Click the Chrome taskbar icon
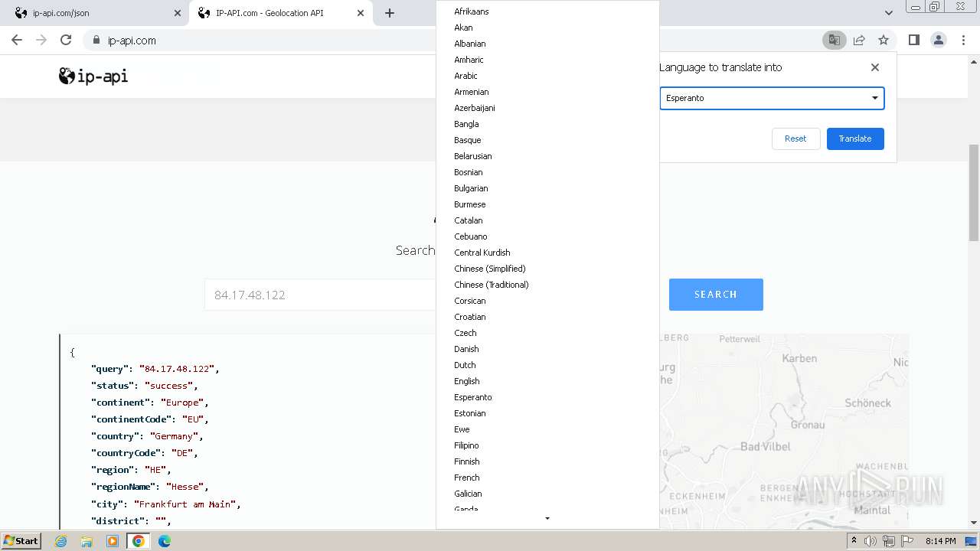Image resolution: width=980 pixels, height=551 pixels. [x=139, y=541]
